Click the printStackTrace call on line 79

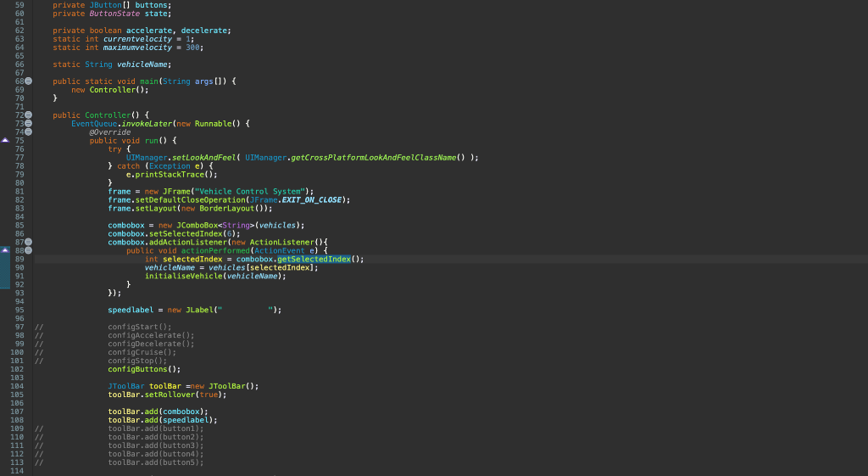tap(170, 174)
